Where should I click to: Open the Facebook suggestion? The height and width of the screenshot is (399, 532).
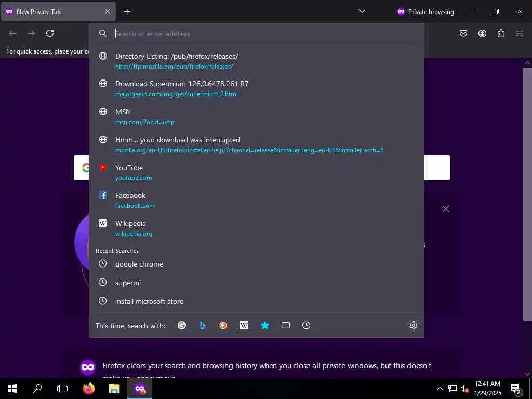coord(257,200)
